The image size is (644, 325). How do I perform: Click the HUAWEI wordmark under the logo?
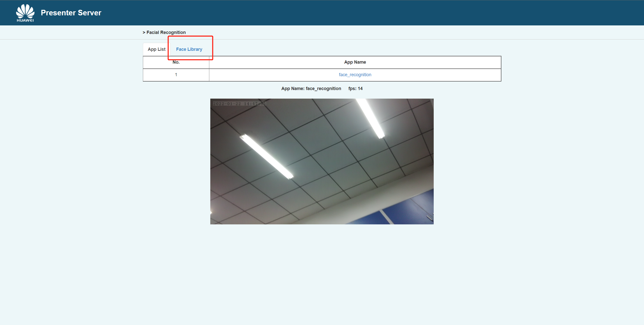[25, 20]
